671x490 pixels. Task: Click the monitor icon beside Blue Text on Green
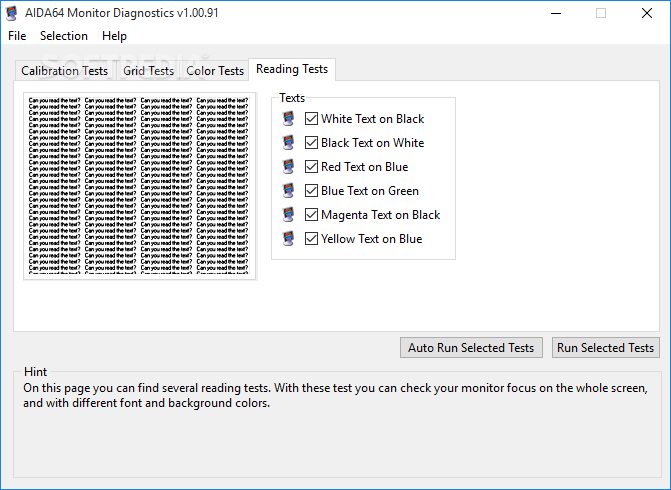point(289,190)
